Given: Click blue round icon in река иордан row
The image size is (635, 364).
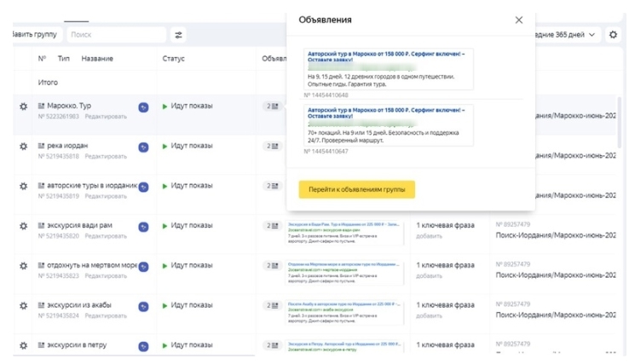Looking at the screenshot, I should point(143,147).
